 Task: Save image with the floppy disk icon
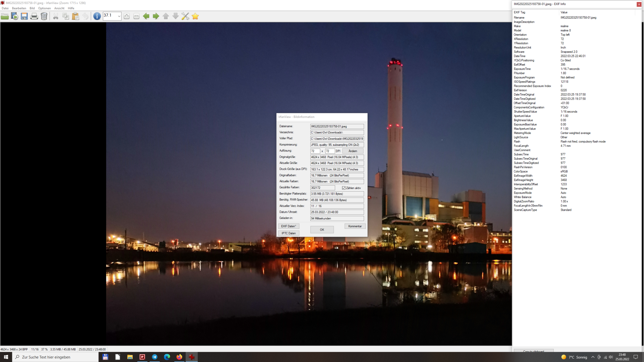[24, 16]
